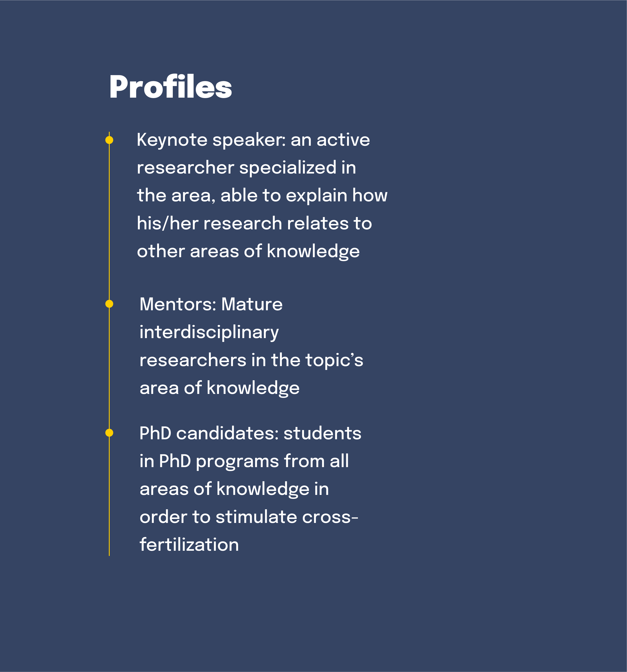Select the word 'interdisciplinary'
627x672 pixels.
pos(209,333)
